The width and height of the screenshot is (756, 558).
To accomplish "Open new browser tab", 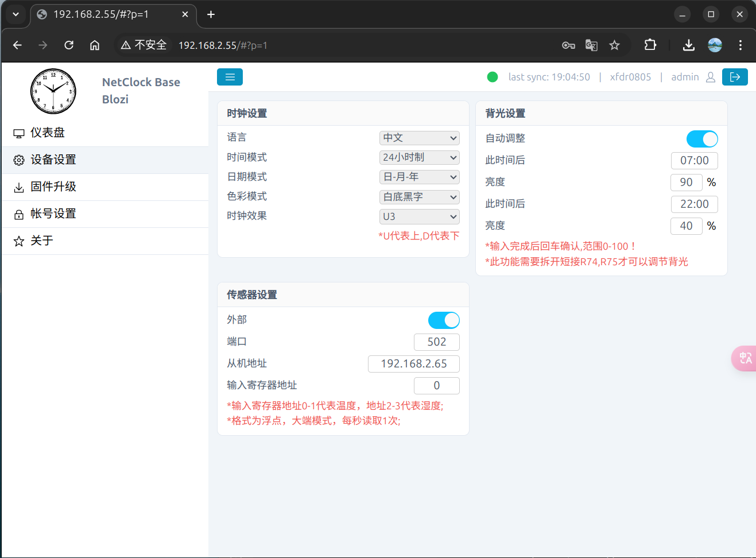I will coord(211,14).
